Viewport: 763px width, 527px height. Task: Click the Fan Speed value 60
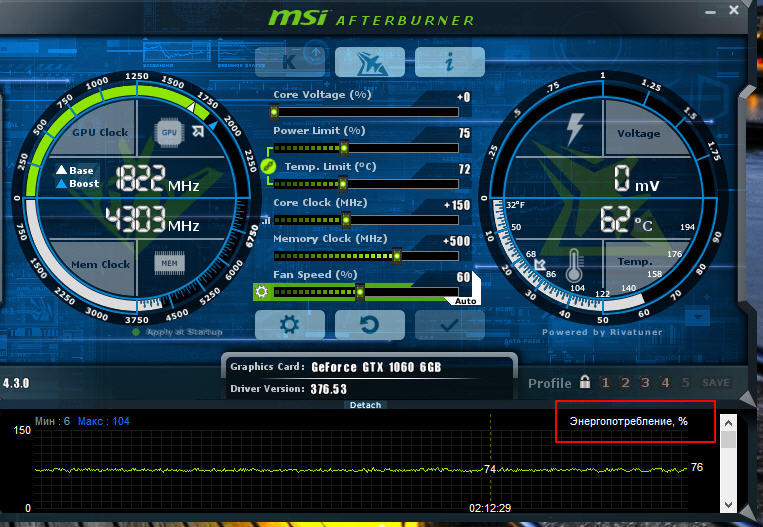click(463, 277)
